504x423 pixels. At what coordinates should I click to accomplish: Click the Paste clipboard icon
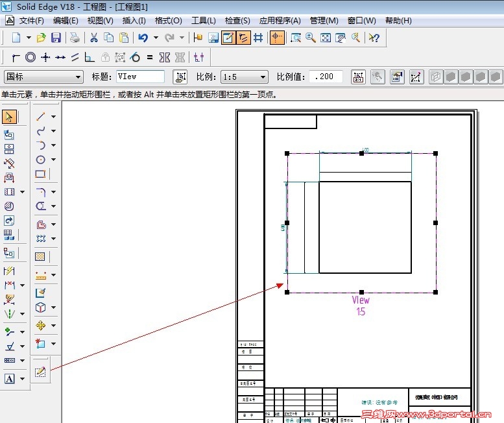[x=124, y=38]
